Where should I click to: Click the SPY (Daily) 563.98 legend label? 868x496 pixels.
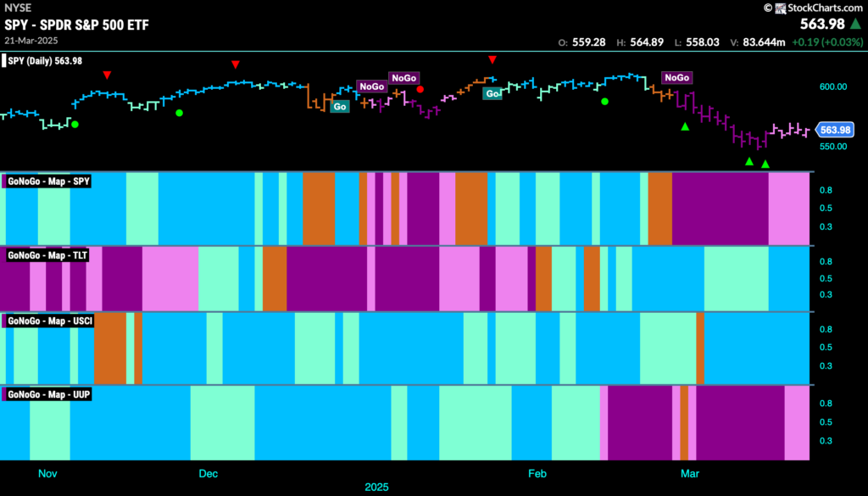pos(45,61)
